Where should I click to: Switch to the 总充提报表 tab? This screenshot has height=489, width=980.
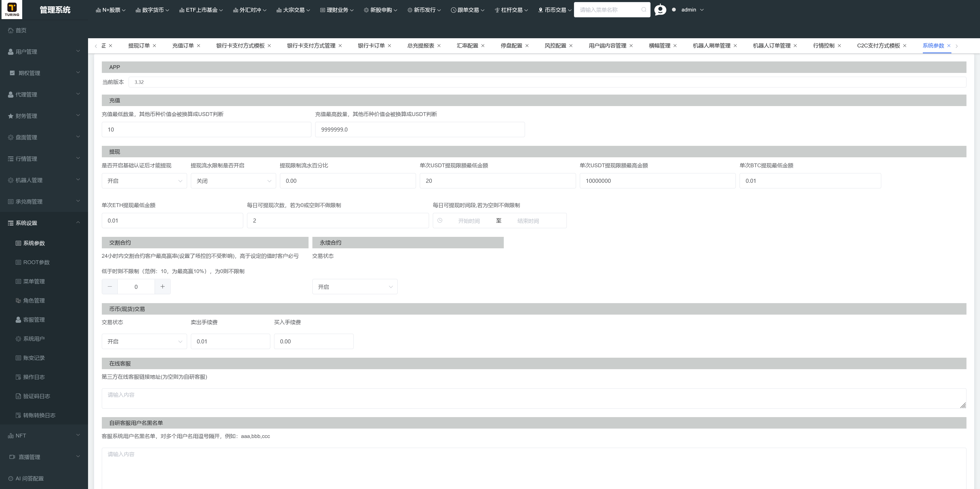[420, 46]
